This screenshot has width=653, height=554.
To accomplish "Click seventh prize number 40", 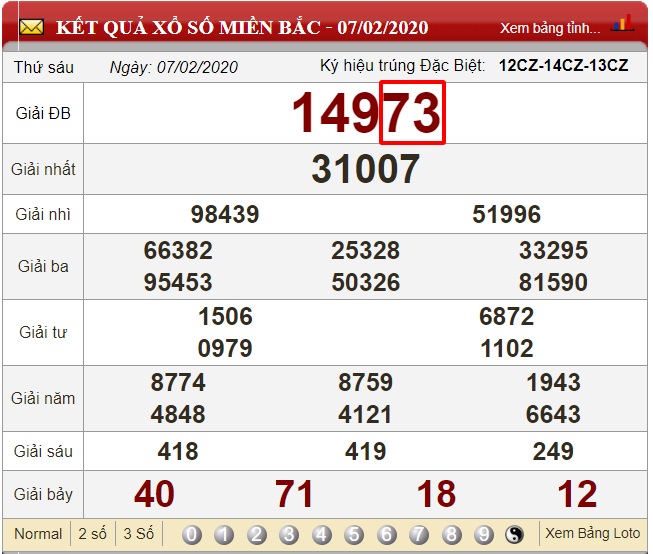I will coord(153,494).
